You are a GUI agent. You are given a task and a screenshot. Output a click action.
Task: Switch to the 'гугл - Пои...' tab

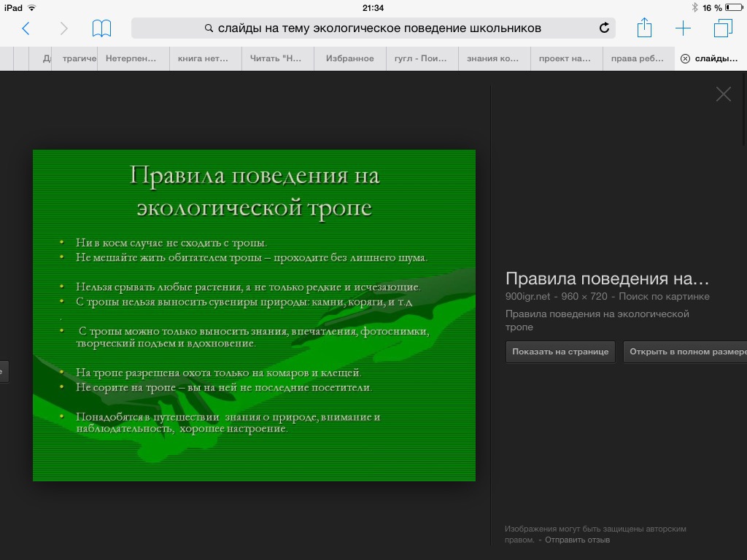click(x=421, y=58)
